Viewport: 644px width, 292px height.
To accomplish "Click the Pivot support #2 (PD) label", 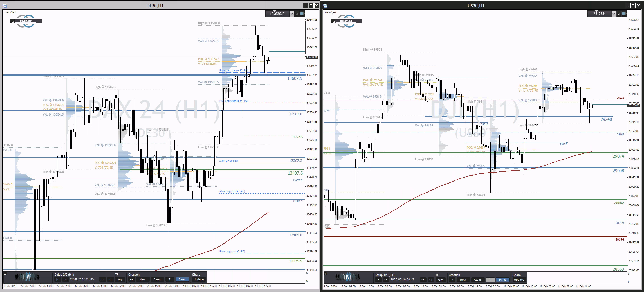I will (x=232, y=251).
